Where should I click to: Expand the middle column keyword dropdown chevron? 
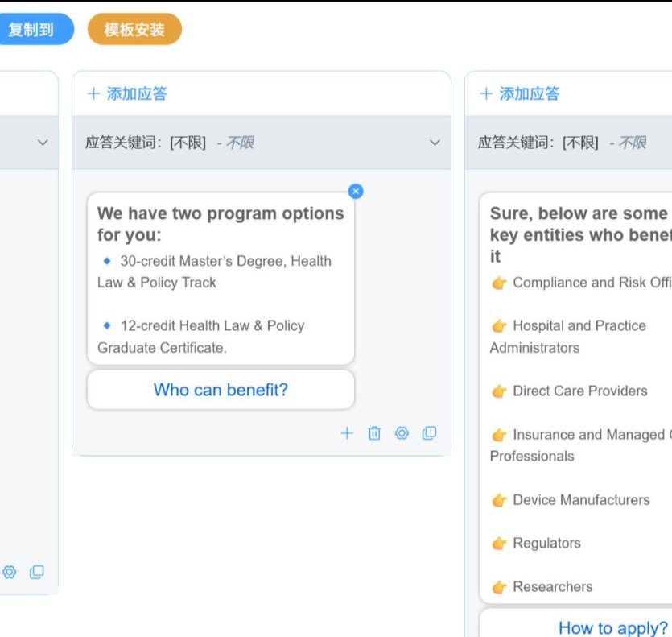point(435,143)
